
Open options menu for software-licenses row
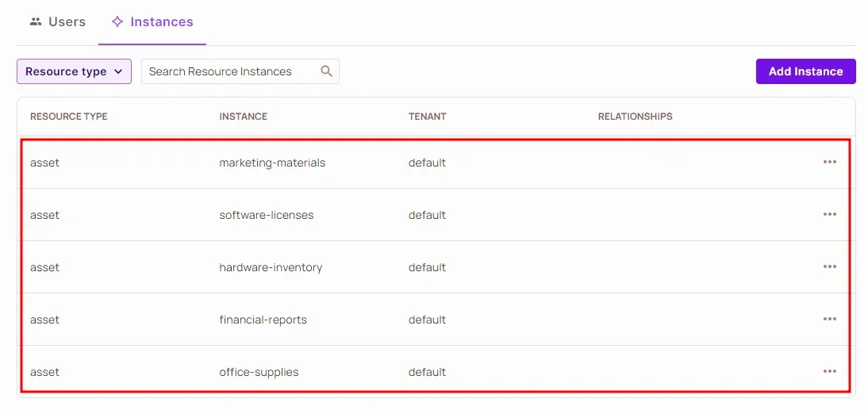coord(829,214)
